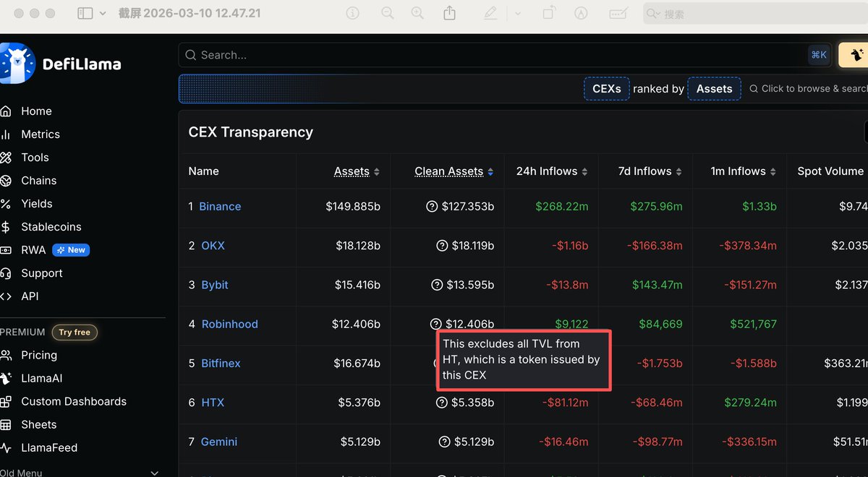868x477 pixels.
Task: Open the Share icon in Preview toolbar
Action: (450, 13)
